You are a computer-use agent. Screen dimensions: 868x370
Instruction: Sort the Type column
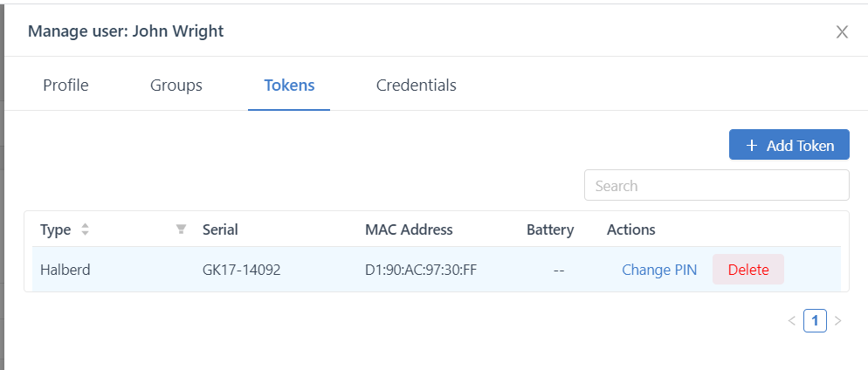(85, 230)
